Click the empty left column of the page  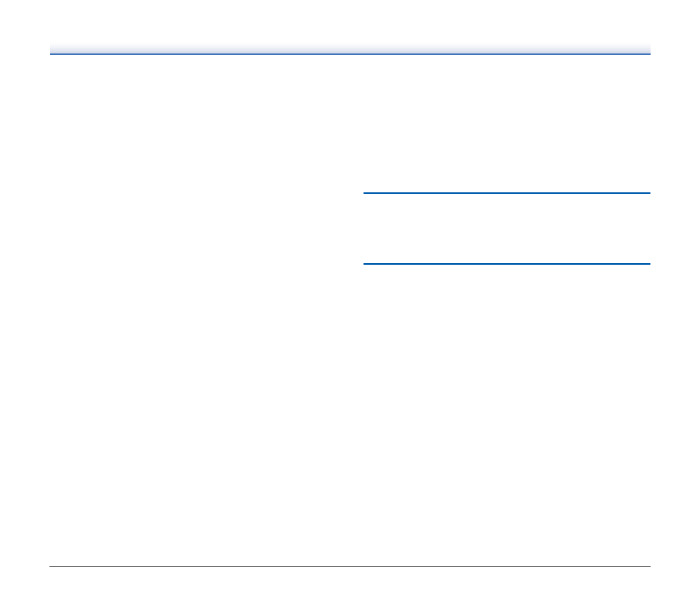click(201, 310)
